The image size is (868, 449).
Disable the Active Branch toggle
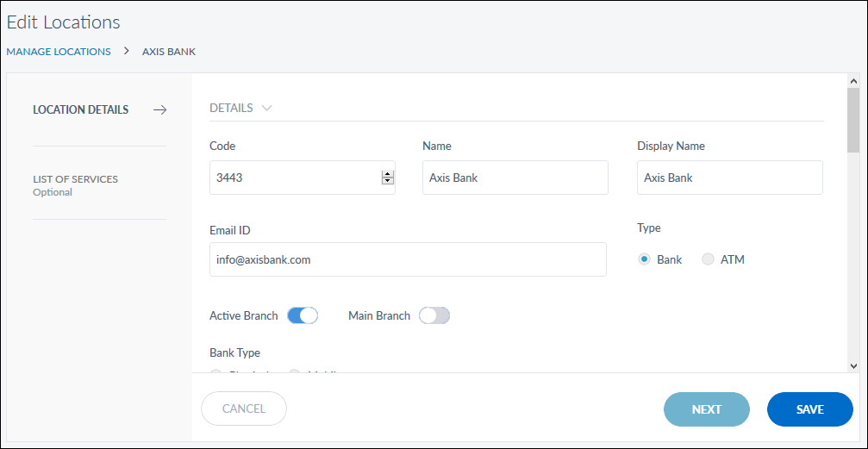(x=303, y=316)
